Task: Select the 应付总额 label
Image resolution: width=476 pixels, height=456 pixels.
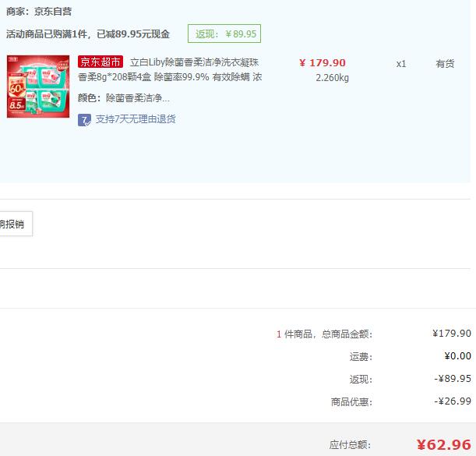Action: click(350, 445)
